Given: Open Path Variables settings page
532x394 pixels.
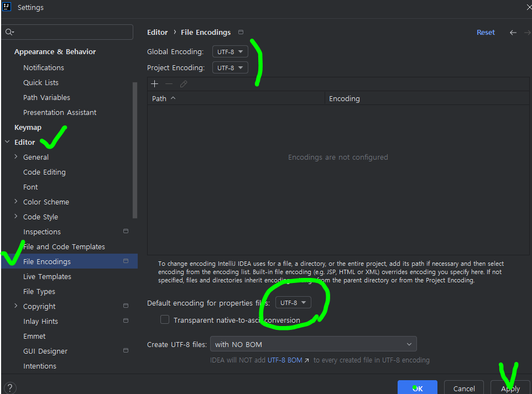Looking at the screenshot, I should click(x=46, y=97).
